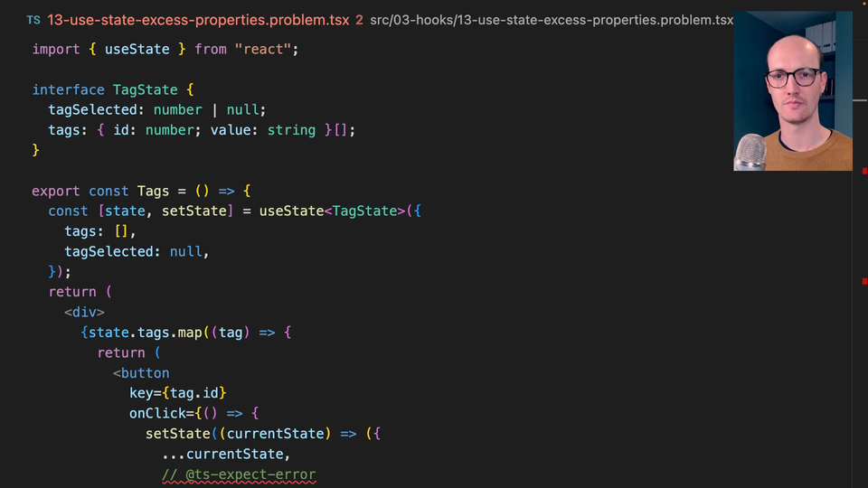Click the TS file icon in the tab
This screenshot has height=488, width=868.
point(33,20)
